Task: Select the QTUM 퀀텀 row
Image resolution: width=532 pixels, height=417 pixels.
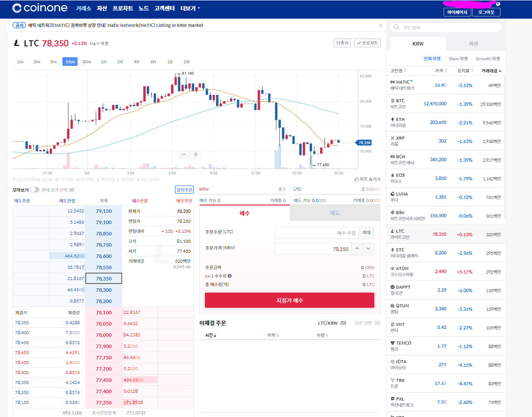Action: [446, 309]
